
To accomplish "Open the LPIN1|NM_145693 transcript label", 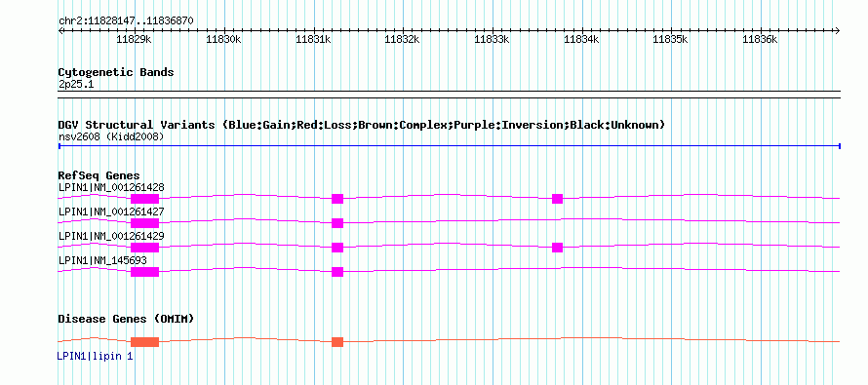I will tap(102, 260).
